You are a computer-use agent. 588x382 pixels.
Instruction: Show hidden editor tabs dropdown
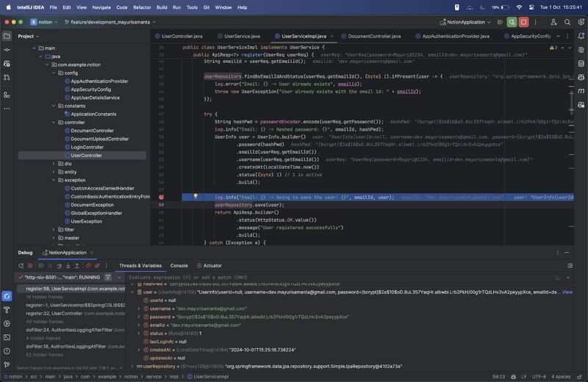coord(559,36)
